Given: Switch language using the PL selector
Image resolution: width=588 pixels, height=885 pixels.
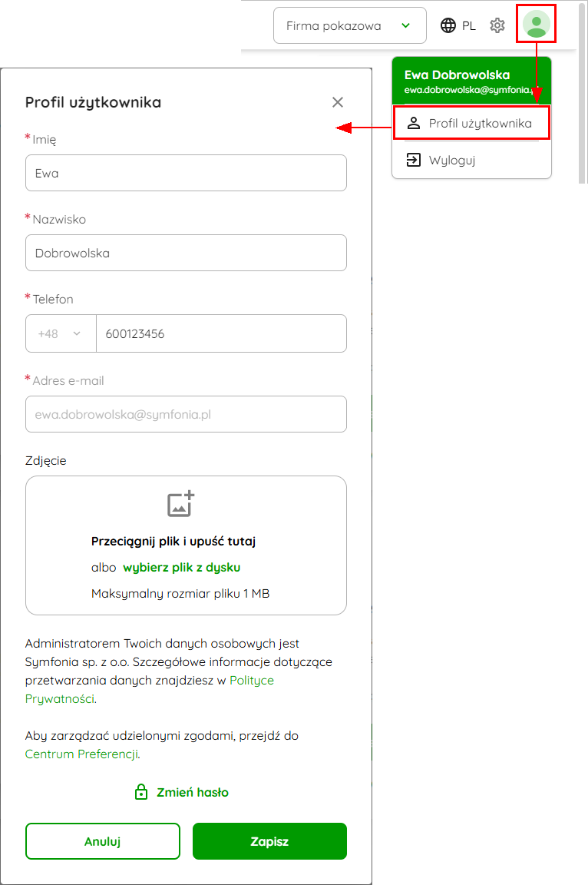Looking at the screenshot, I should pyautogui.click(x=468, y=25).
